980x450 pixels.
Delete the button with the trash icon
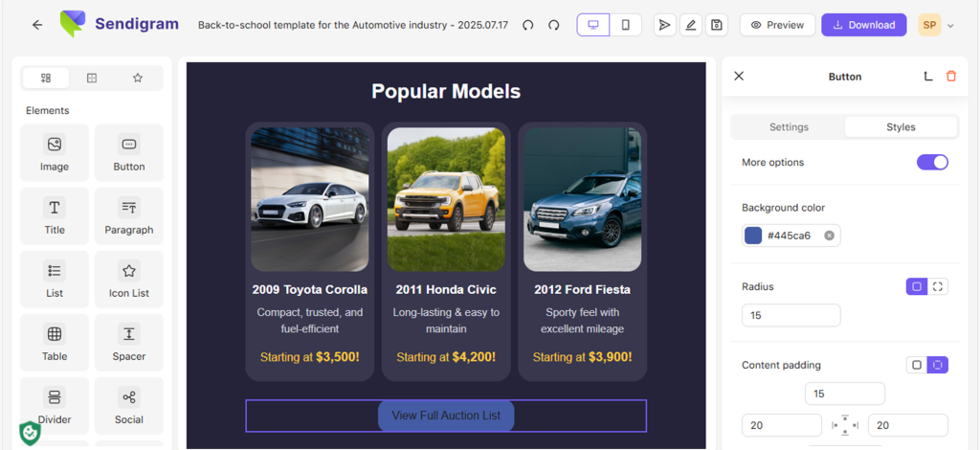point(951,77)
